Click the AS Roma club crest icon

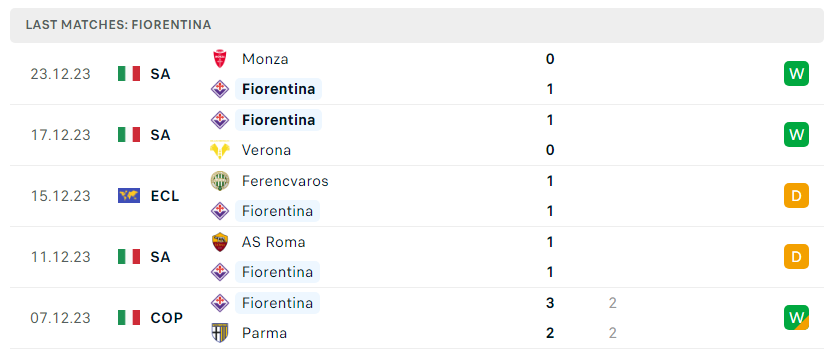pos(219,242)
